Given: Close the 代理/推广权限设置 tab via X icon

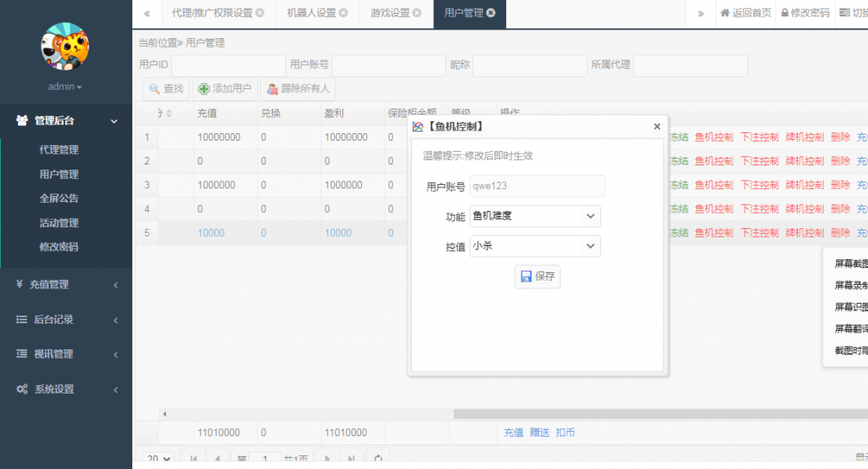Looking at the screenshot, I should click(x=259, y=14).
